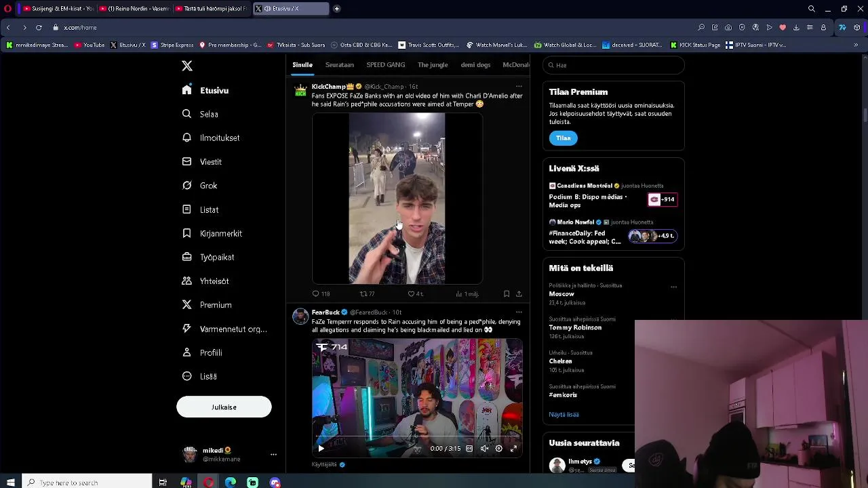Screen dimensions: 868x488
Task: Switch to Seurataan tab
Action: coord(340,64)
